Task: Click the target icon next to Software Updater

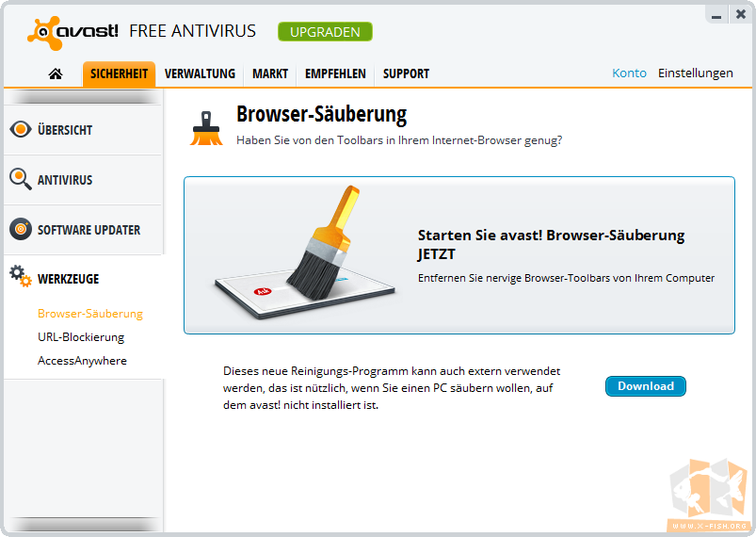Action: click(21, 229)
